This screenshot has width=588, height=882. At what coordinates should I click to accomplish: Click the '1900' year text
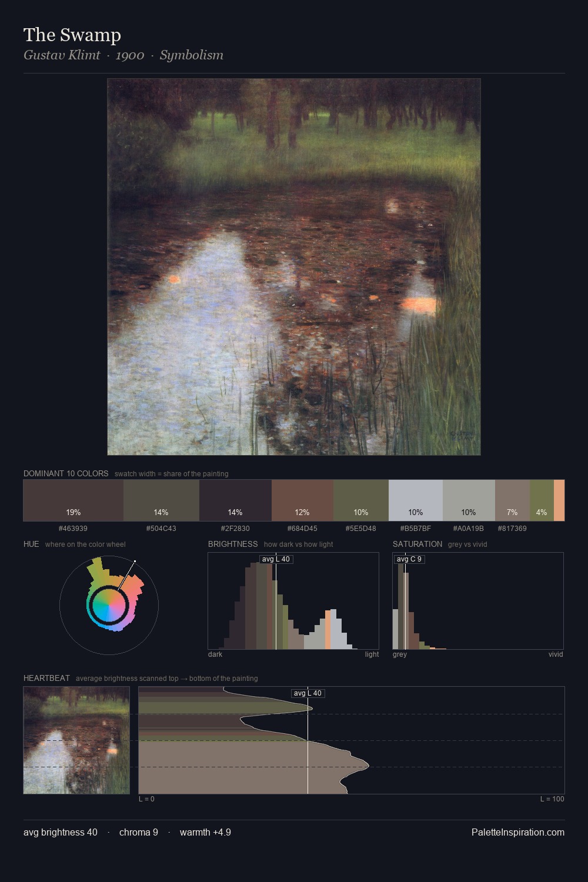coord(130,55)
